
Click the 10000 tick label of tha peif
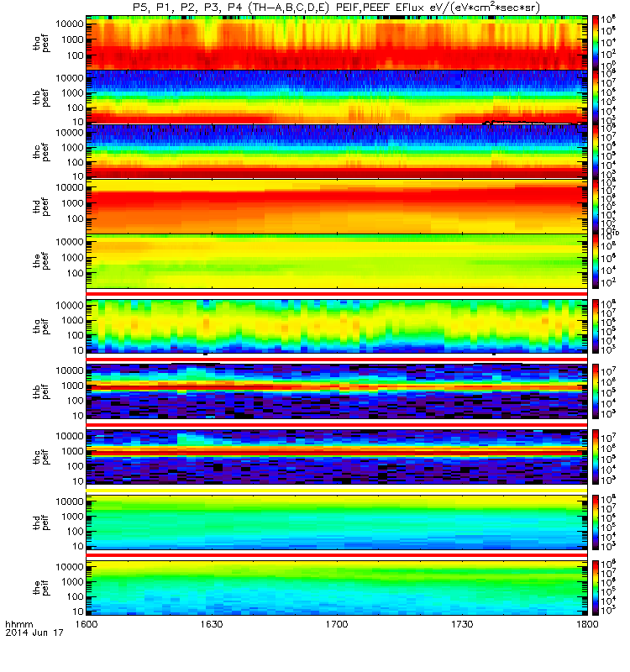70,306
